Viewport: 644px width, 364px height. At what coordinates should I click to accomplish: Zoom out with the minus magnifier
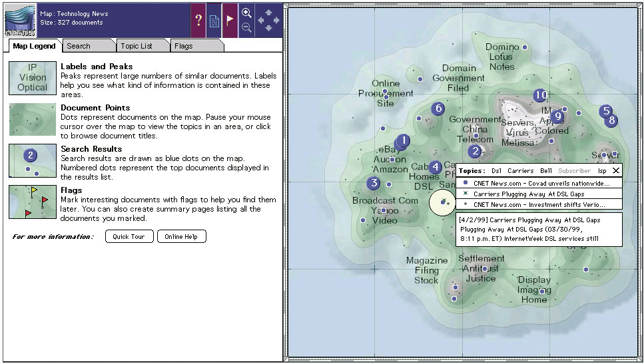246,27
